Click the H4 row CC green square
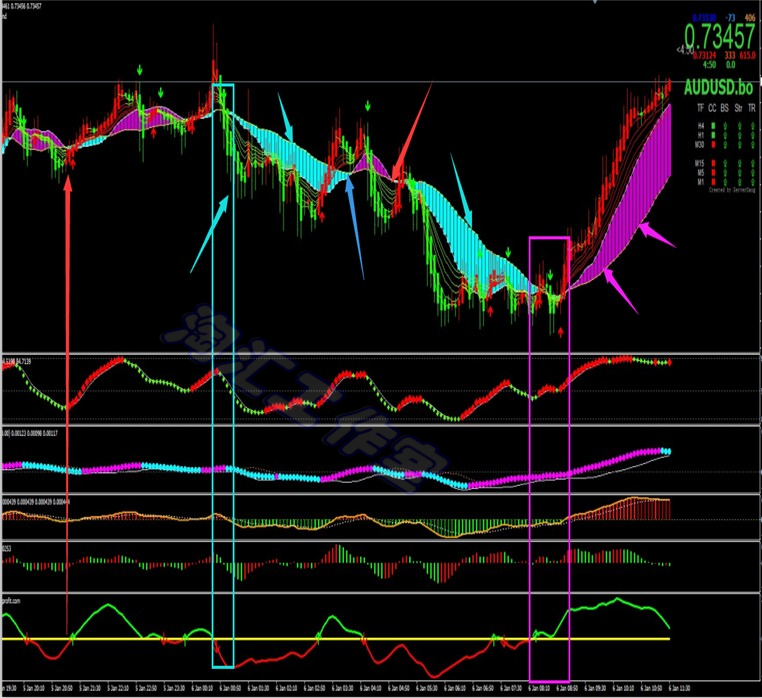Viewport: 762px width, 698px height. [713, 125]
